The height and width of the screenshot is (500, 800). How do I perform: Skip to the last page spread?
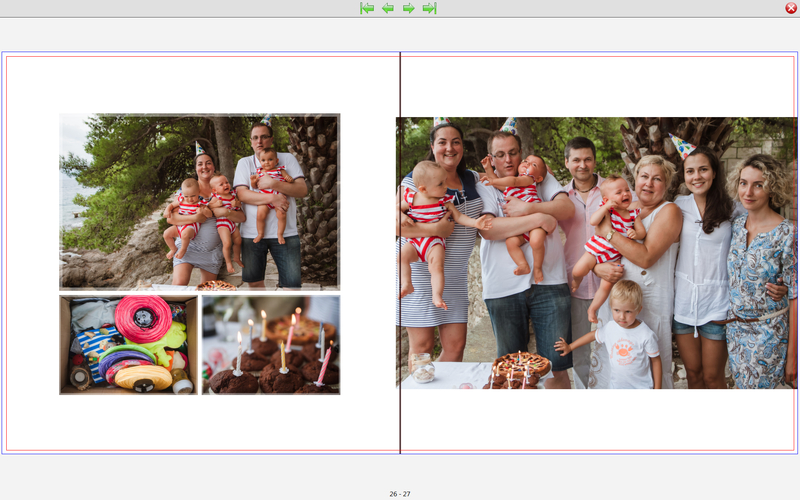click(429, 8)
